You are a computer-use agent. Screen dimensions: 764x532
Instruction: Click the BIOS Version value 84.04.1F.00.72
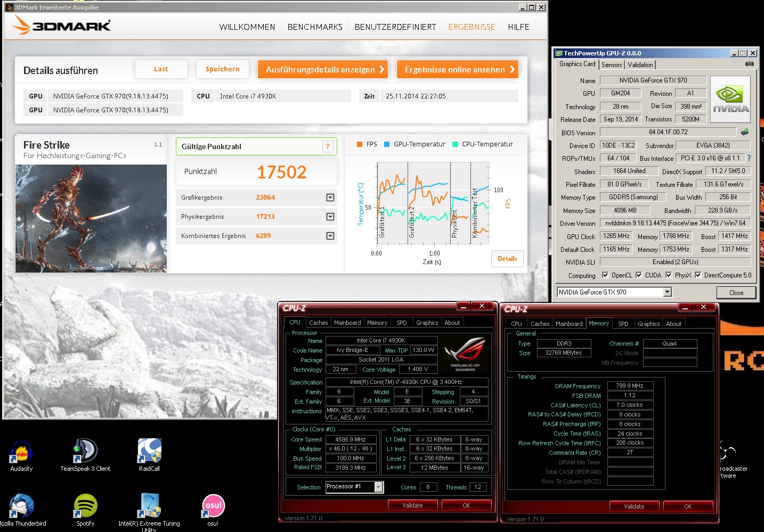click(668, 132)
